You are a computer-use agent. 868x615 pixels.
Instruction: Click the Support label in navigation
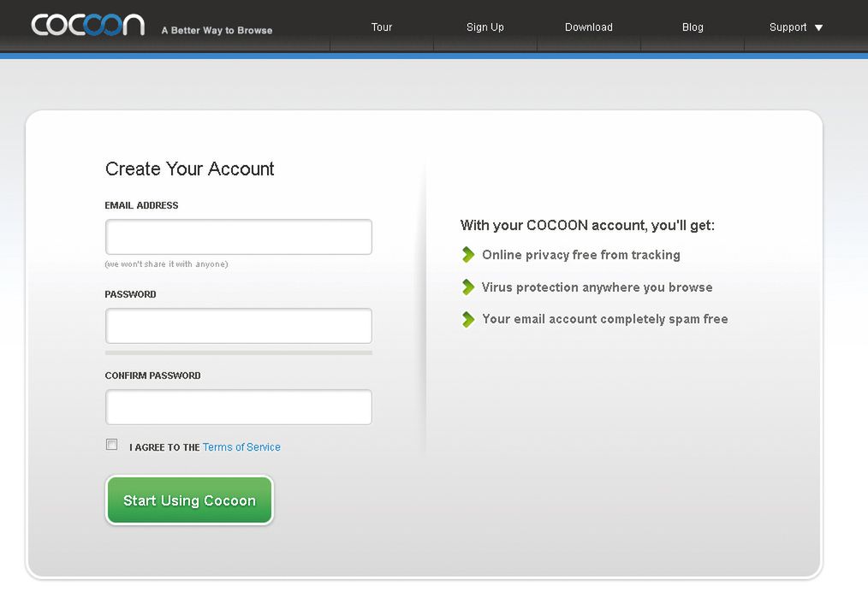coord(788,27)
